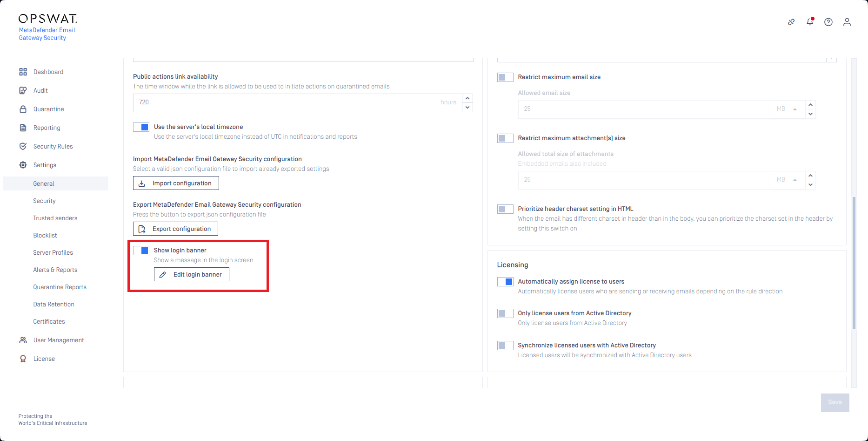Open Dashboard in the sidebar
Image resolution: width=868 pixels, height=441 pixels.
[x=48, y=72]
